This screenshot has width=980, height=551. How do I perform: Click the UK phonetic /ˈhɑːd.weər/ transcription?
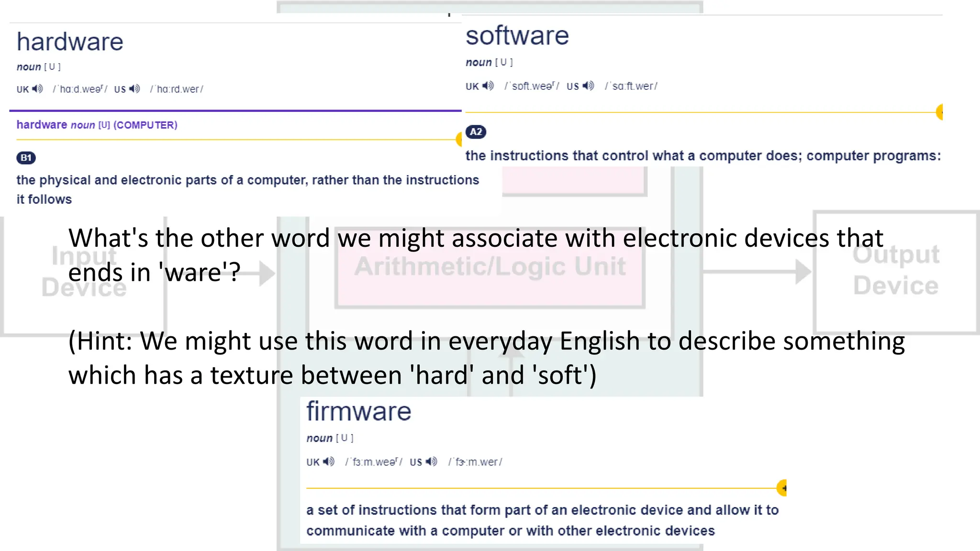pyautogui.click(x=80, y=89)
